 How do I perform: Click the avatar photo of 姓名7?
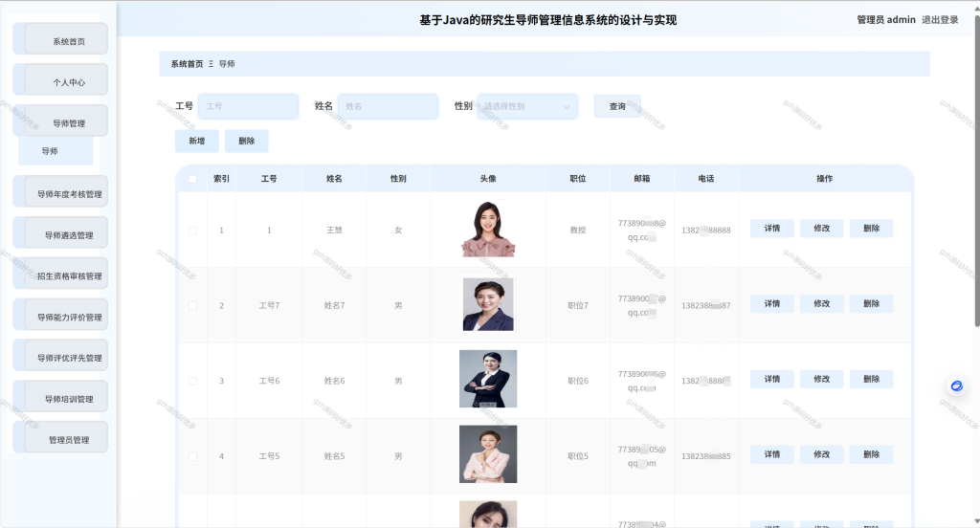(x=488, y=304)
